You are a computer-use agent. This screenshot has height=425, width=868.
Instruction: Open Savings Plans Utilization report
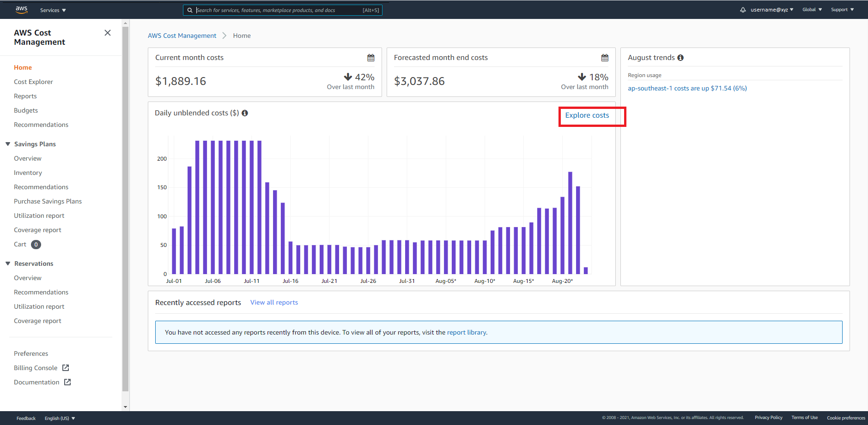(x=39, y=215)
